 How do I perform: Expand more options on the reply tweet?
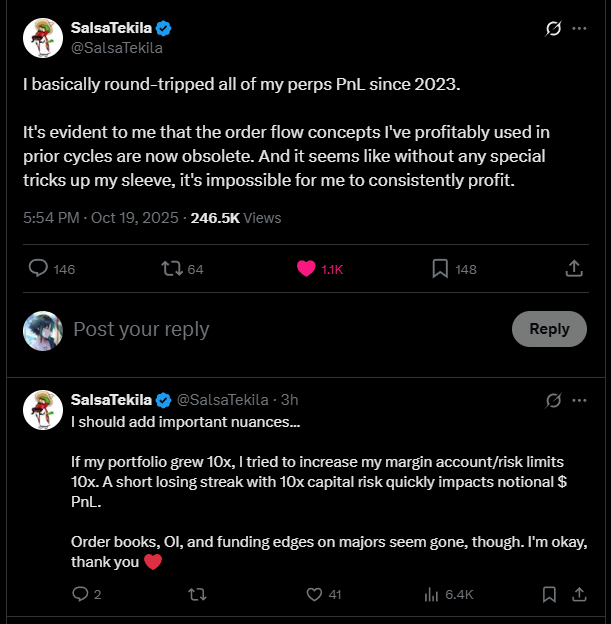point(579,400)
